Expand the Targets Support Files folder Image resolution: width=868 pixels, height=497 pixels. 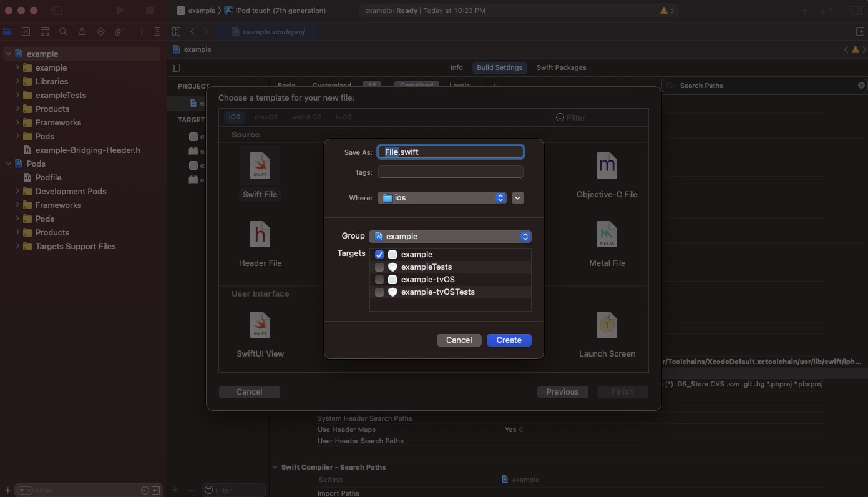[x=17, y=247]
